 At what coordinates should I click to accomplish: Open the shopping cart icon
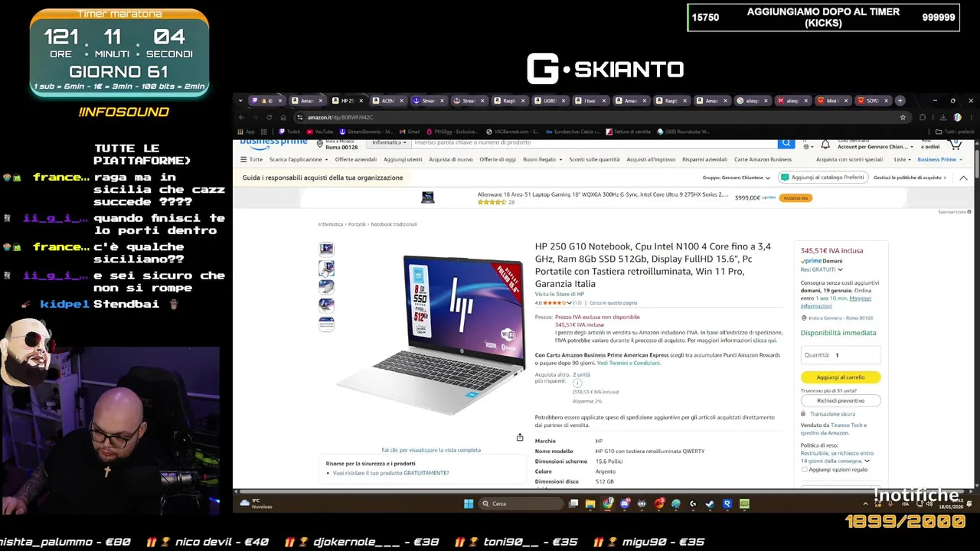pos(955,143)
